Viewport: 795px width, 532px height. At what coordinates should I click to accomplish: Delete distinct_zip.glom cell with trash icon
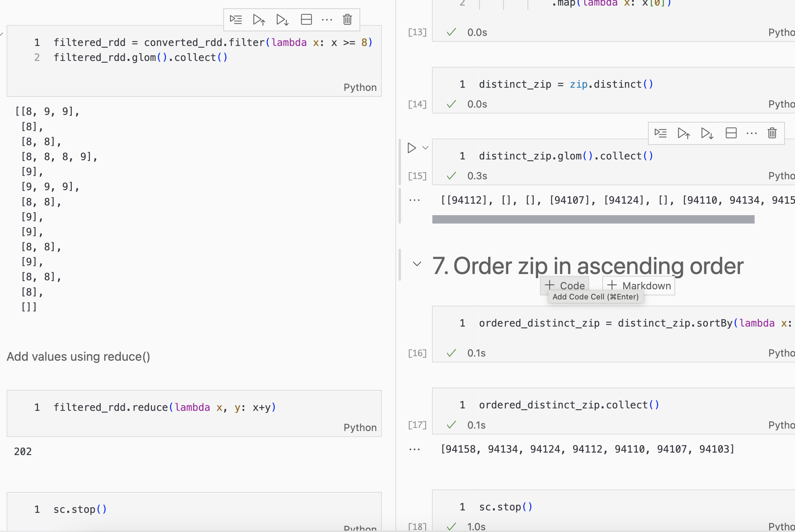coord(772,133)
